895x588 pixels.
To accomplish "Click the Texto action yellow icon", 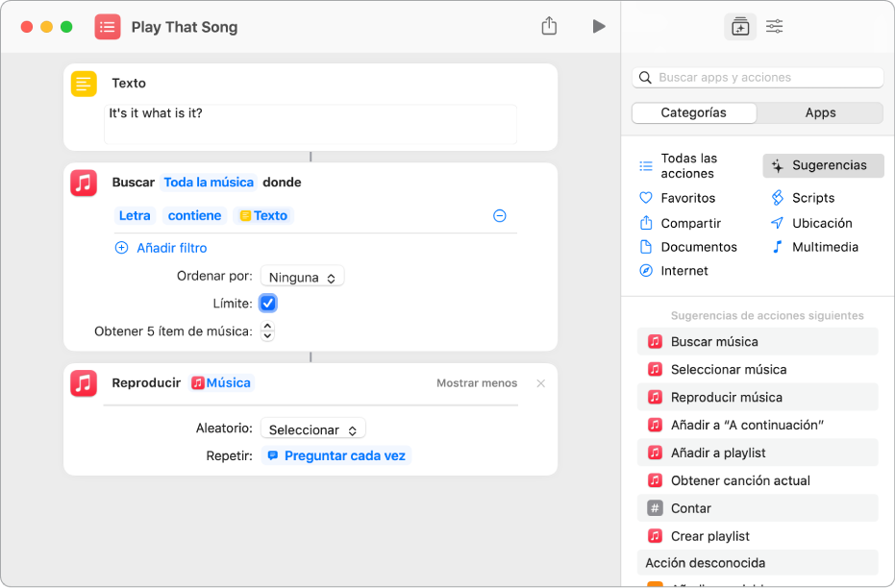I will [84, 84].
